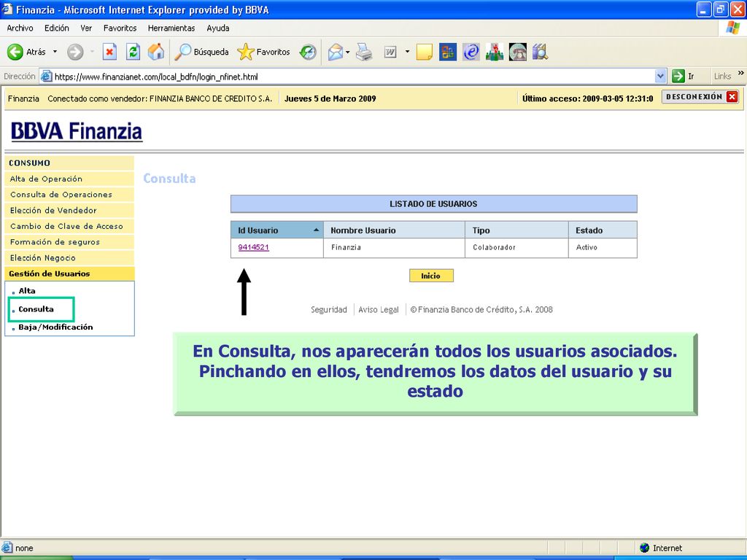Open Alta de Operación in the sidebar
The width and height of the screenshot is (747, 560).
69,179
